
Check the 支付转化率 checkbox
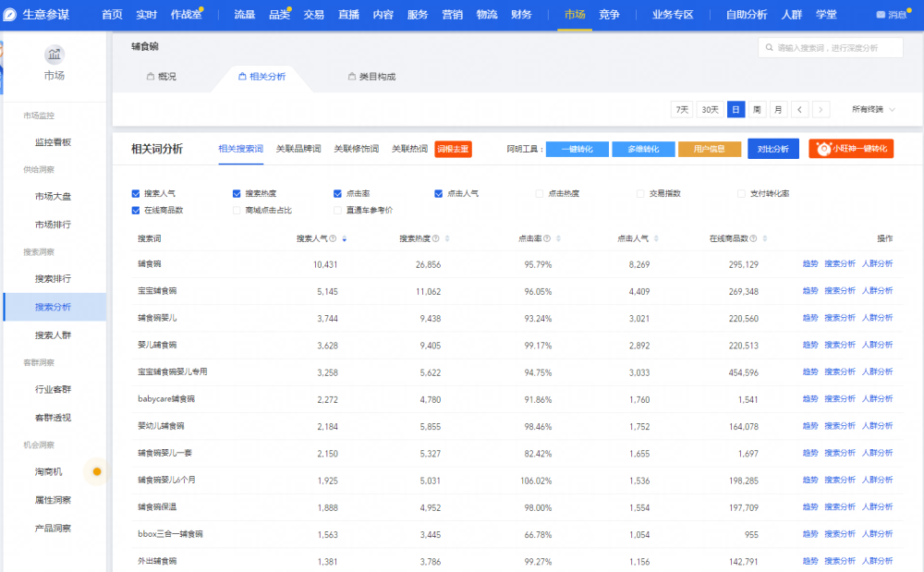click(741, 194)
